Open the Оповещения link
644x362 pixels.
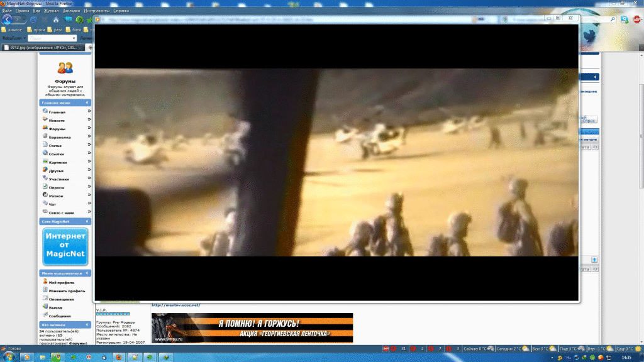[61, 300]
